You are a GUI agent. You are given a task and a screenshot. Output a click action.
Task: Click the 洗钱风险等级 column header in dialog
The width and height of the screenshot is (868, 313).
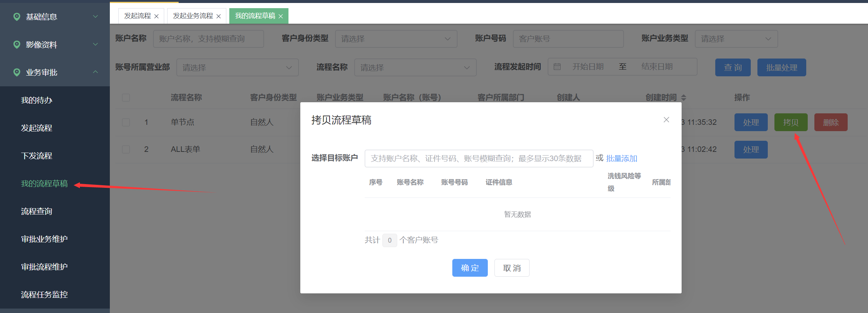point(624,182)
